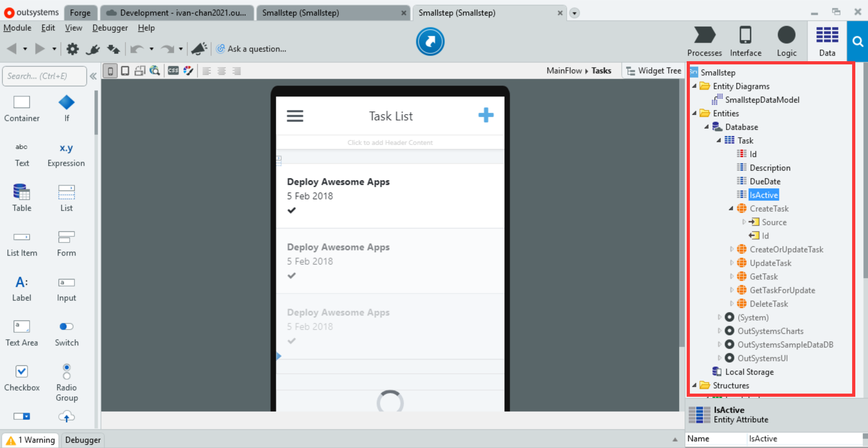The height and width of the screenshot is (448, 868).
Task: Navigate back with the left arrow icon
Action: [x=12, y=49]
